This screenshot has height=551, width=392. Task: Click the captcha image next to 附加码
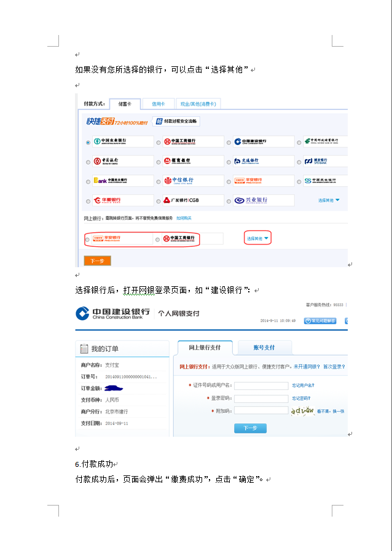(302, 411)
